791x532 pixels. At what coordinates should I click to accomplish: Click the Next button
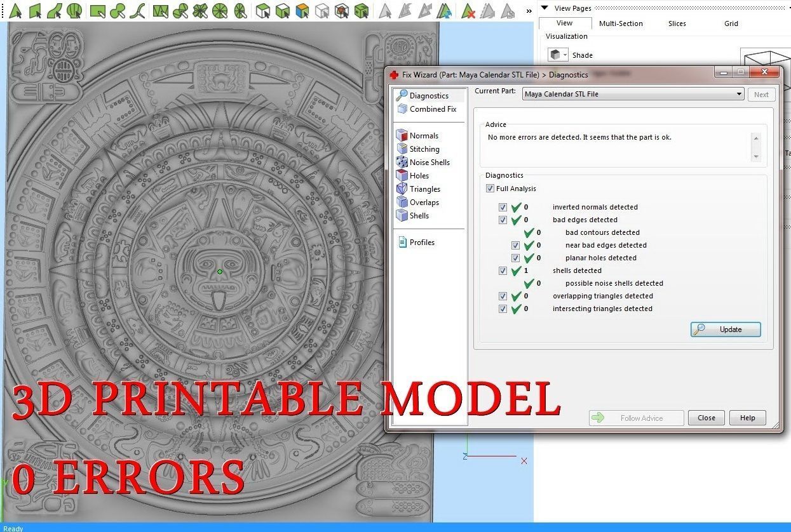point(761,95)
